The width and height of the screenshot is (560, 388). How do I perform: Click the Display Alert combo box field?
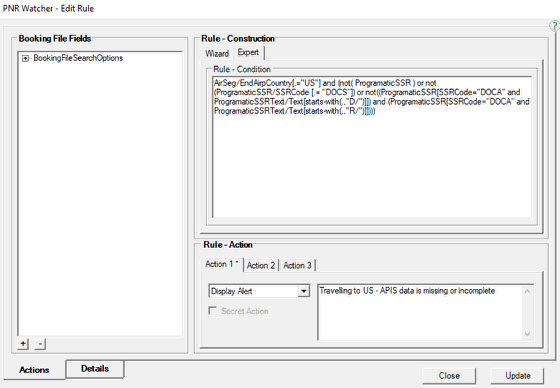pyautogui.click(x=259, y=291)
